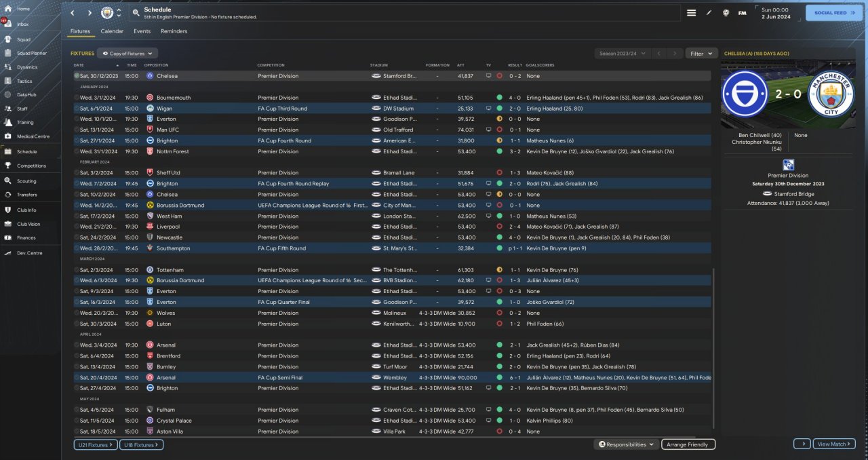This screenshot has height=460, width=868.
Task: Navigate back with the left arrow
Action: [73, 13]
